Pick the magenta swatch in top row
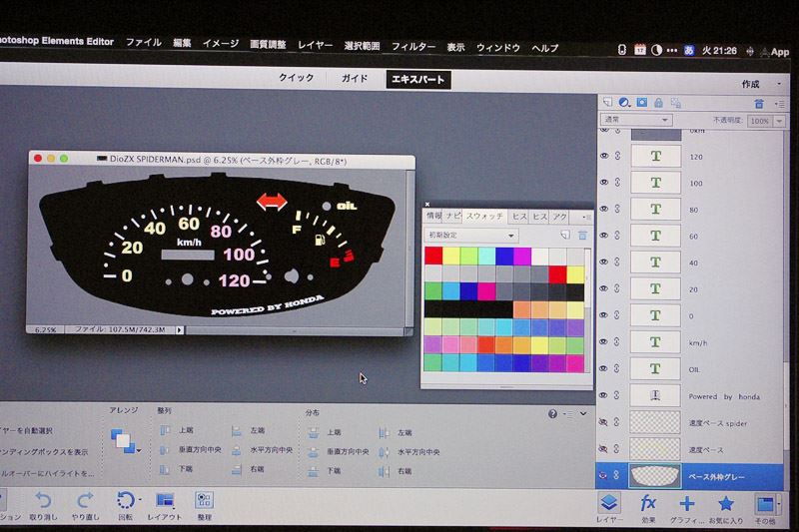This screenshot has width=799, height=532. tap(522, 257)
